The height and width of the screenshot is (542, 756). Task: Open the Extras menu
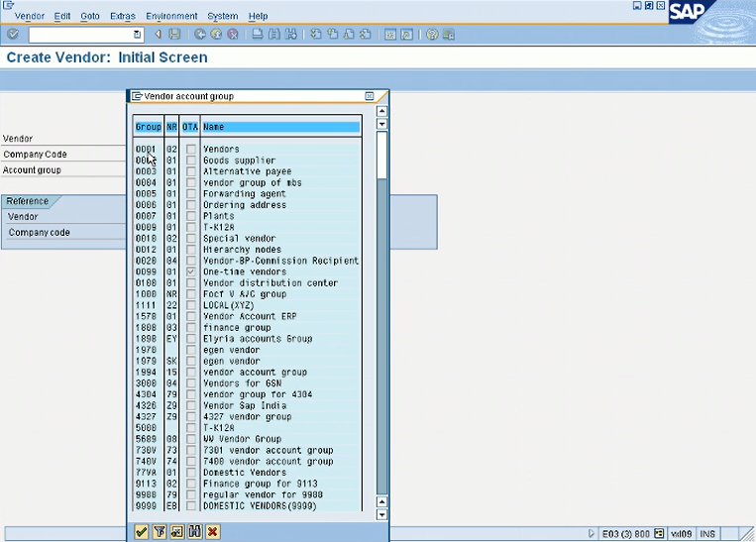(x=123, y=16)
